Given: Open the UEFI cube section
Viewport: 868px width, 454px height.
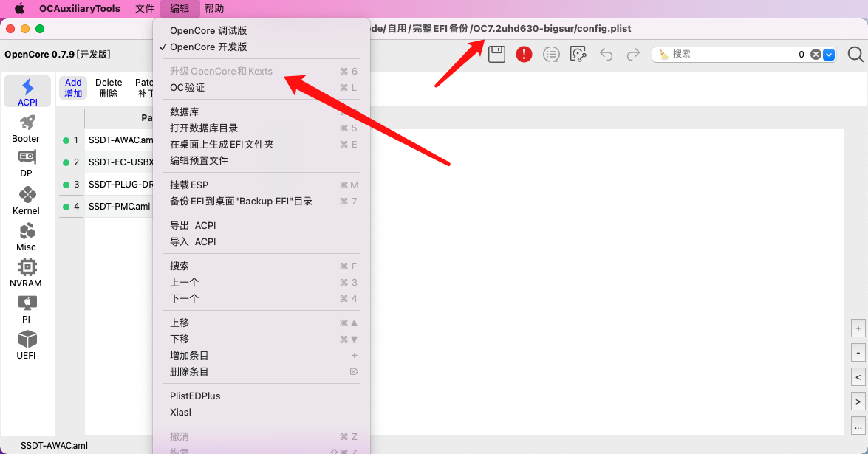Looking at the screenshot, I should click(x=26, y=345).
